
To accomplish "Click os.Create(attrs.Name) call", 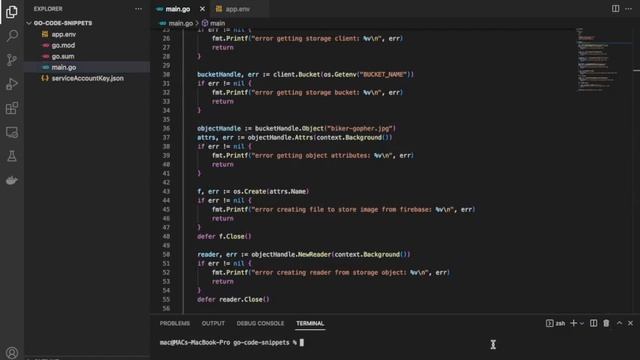I will (x=271, y=191).
